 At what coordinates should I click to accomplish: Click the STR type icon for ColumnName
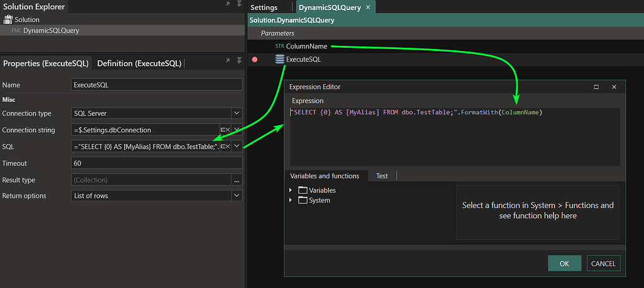279,46
